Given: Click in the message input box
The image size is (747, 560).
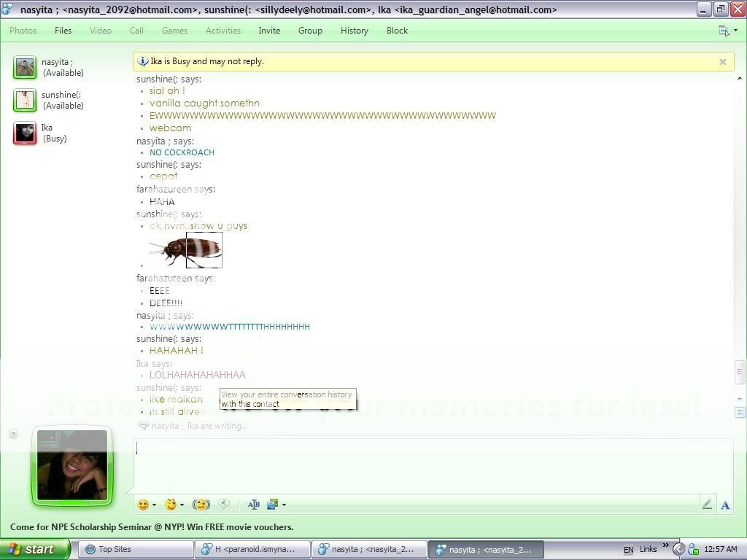Looking at the screenshot, I should pyautogui.click(x=430, y=465).
